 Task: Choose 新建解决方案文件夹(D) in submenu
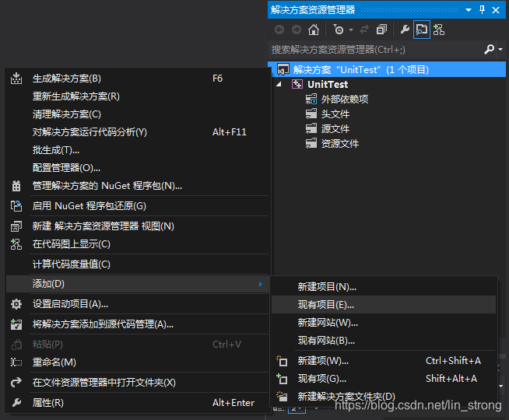[384, 397]
